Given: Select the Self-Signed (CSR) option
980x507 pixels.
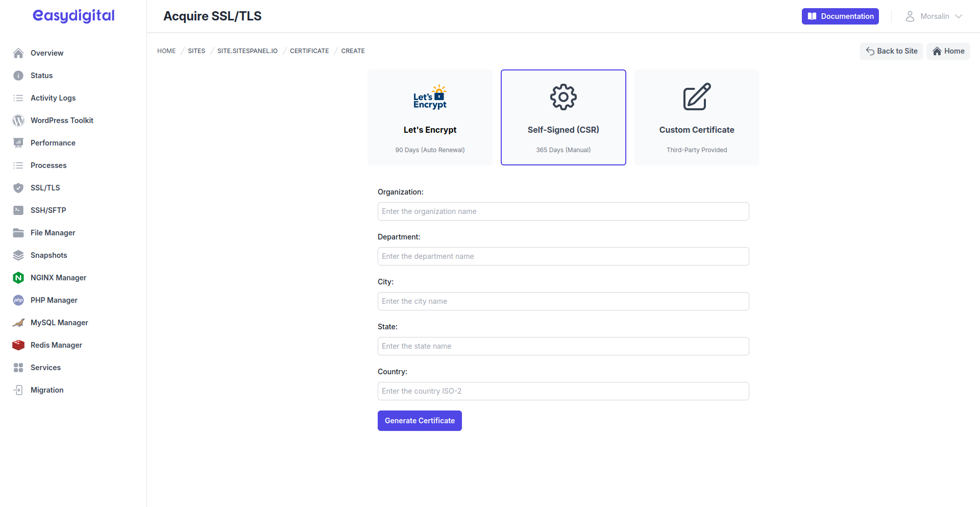Looking at the screenshot, I should [x=563, y=117].
